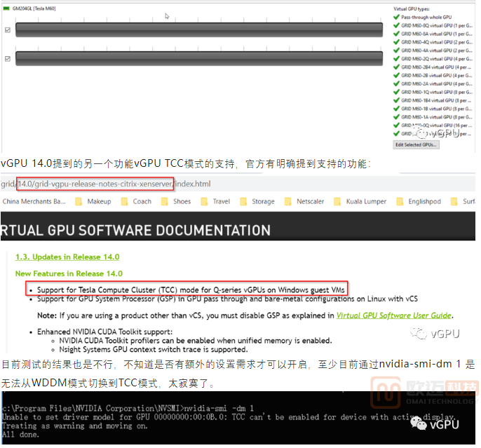Click the browser address bar with the grid URL
The height and width of the screenshot is (448, 481).
(238, 184)
